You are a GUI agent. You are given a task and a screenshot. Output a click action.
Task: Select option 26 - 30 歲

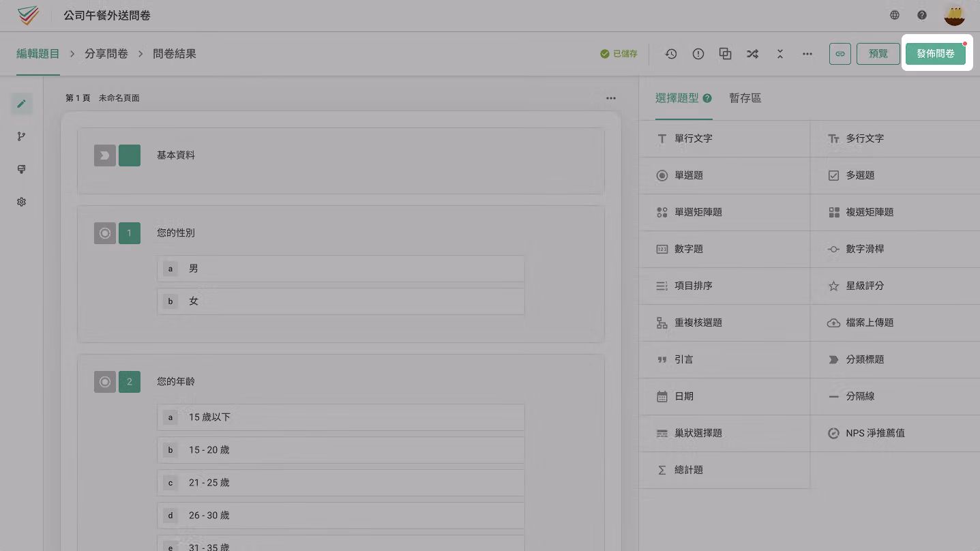tap(341, 516)
